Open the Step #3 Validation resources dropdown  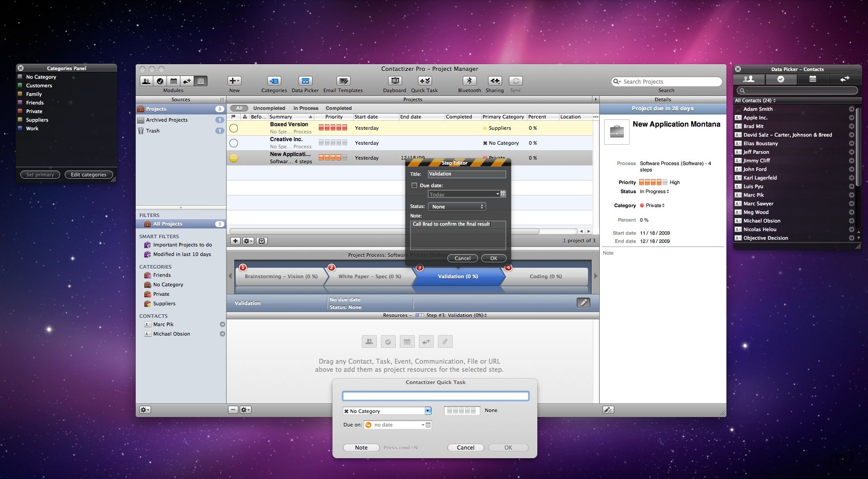point(456,315)
